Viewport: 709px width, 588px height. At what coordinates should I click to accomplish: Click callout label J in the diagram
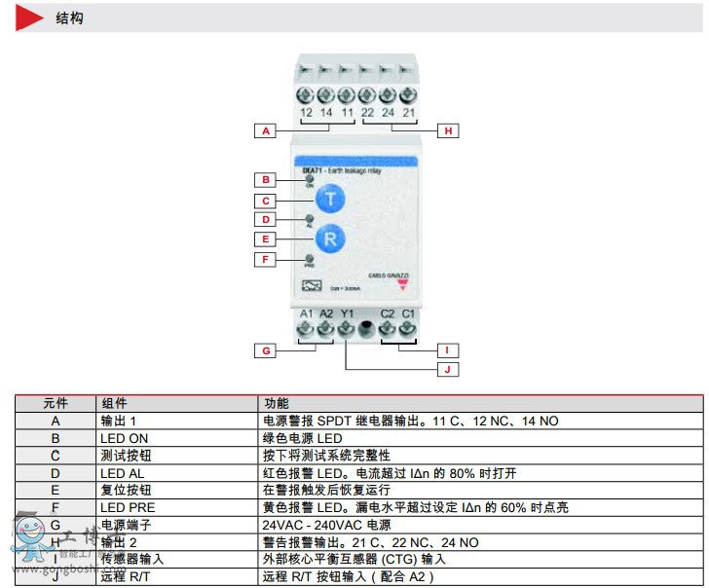click(x=448, y=369)
